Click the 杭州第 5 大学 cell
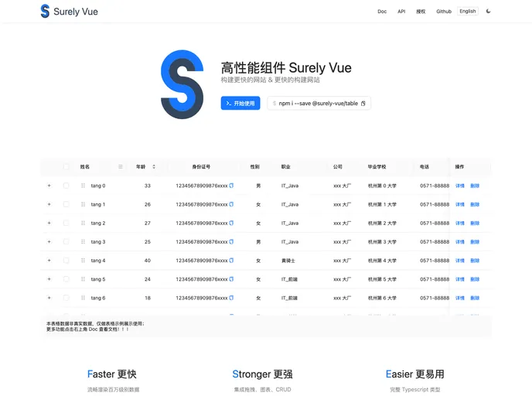This screenshot has width=532, height=396. point(382,279)
